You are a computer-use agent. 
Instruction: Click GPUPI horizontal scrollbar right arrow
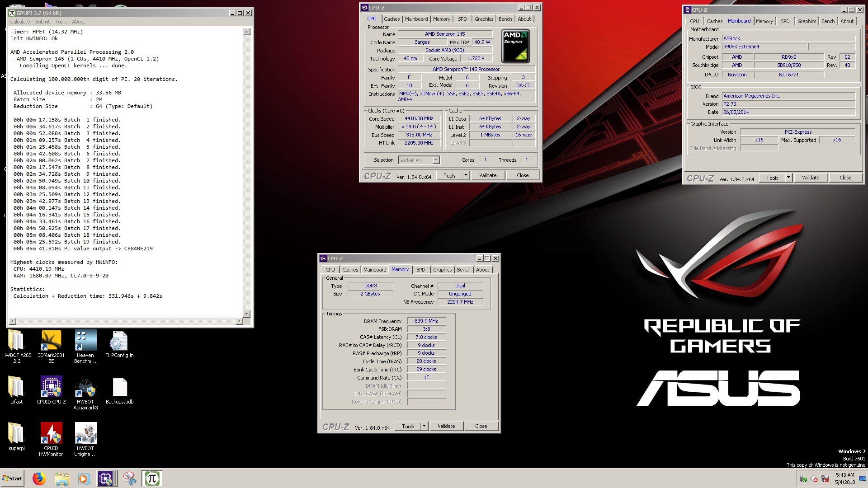point(240,321)
